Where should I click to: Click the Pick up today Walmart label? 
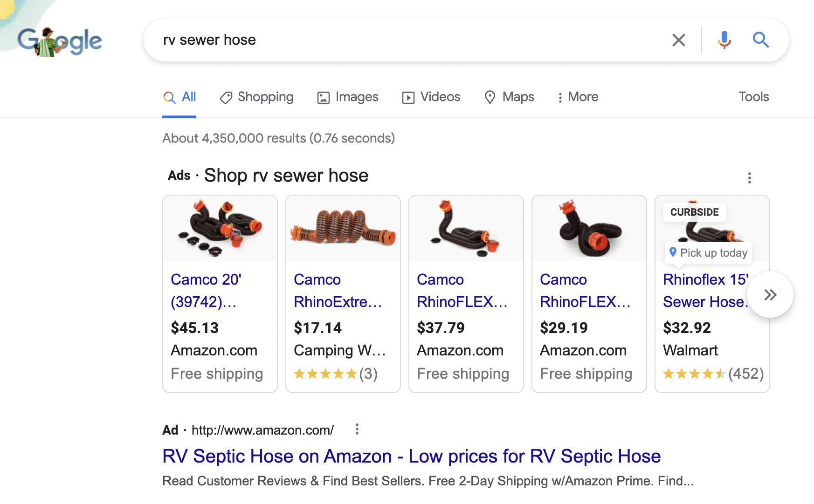[x=708, y=253]
